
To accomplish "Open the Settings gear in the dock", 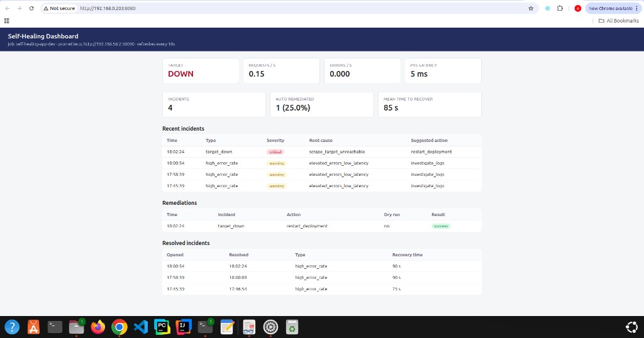I will (270, 327).
